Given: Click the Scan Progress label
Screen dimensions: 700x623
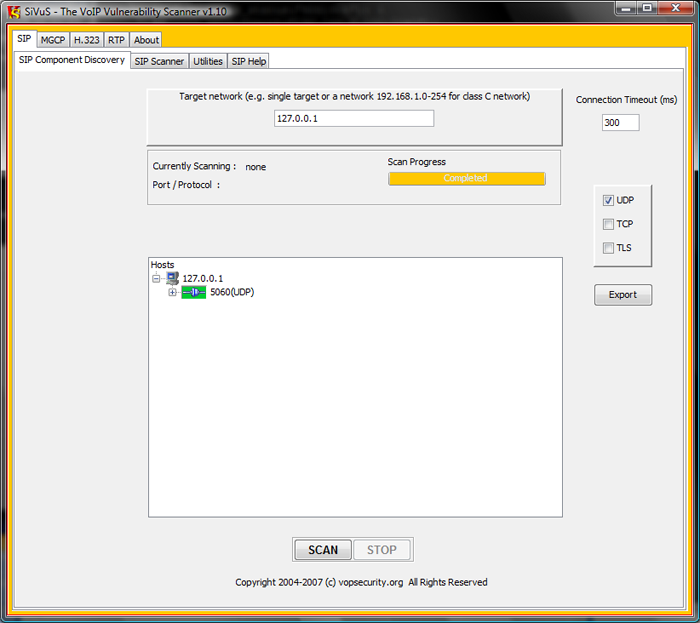Looking at the screenshot, I should (417, 162).
